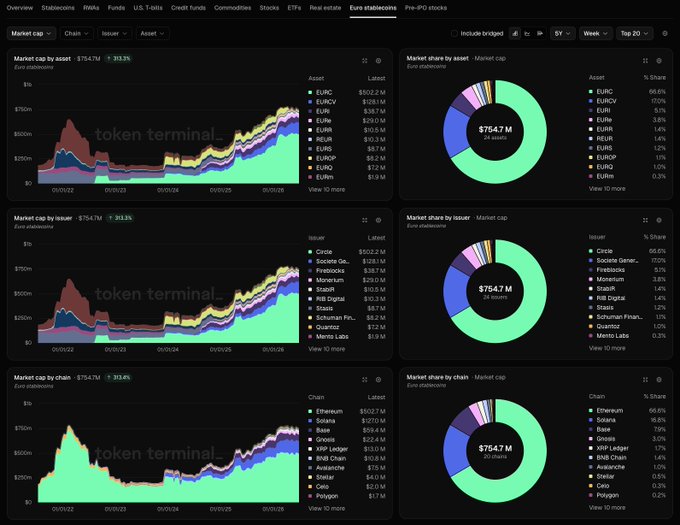Open the Top 20 dropdown

[x=634, y=33]
